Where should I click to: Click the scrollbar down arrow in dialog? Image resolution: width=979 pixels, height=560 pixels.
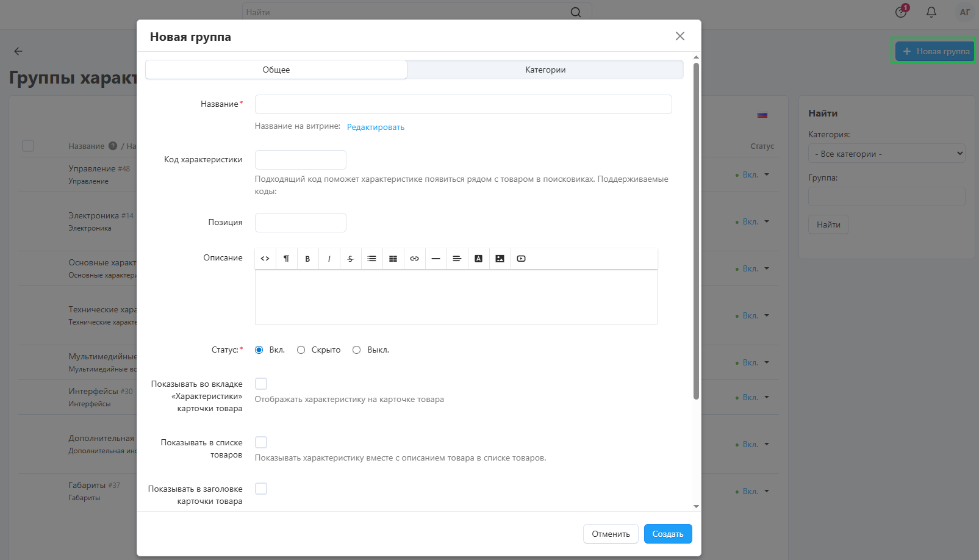coord(696,506)
